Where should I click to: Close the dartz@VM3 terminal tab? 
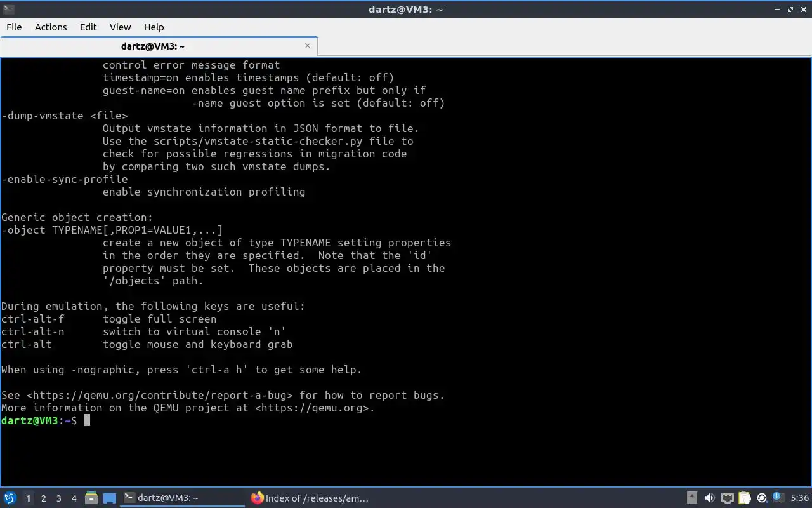[308, 46]
